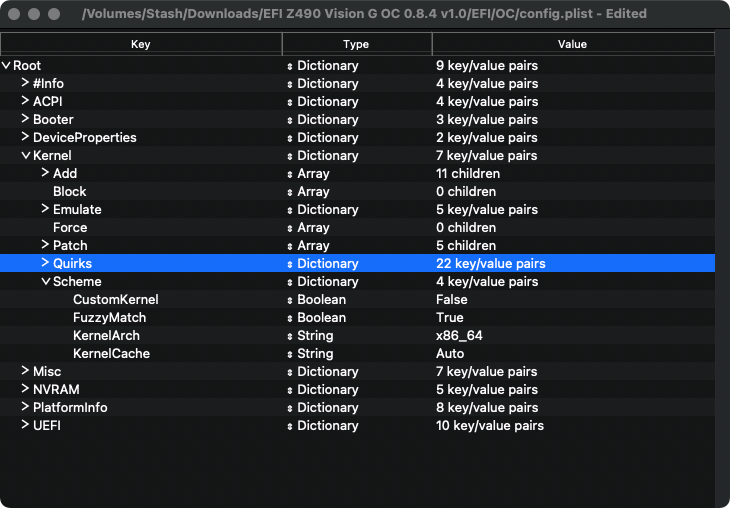Collapse the Root node chevron
730x508 pixels.
tap(6, 66)
